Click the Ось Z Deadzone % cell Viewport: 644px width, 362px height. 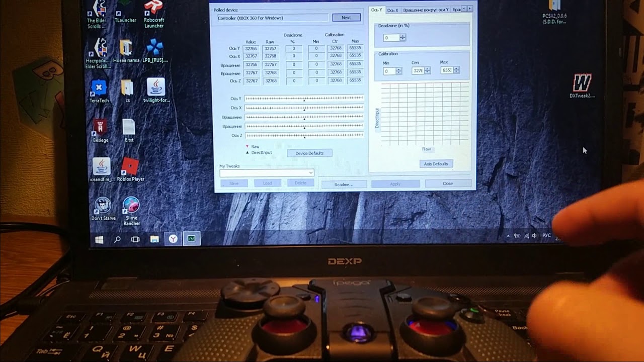click(x=294, y=80)
